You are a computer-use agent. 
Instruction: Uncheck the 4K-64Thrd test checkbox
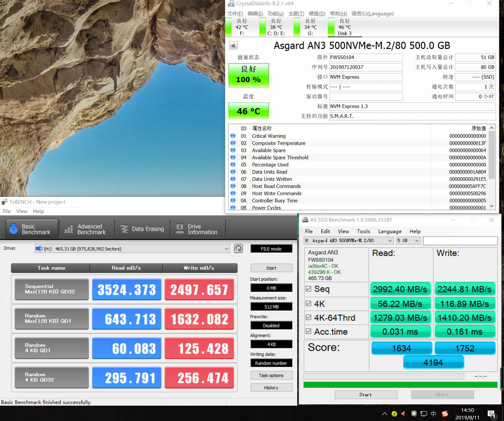coord(309,317)
